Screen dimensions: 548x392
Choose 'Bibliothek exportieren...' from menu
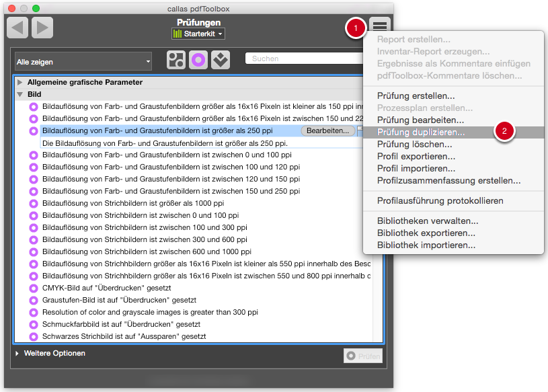tap(453, 233)
